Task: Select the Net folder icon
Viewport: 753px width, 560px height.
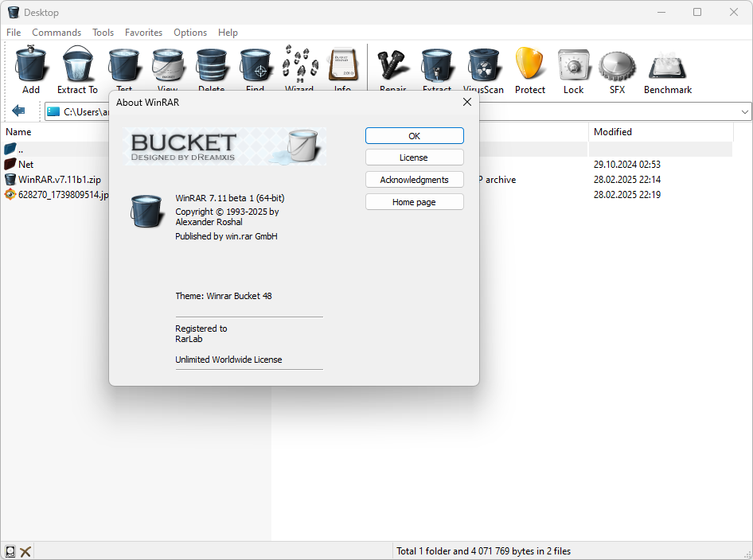Action: click(x=10, y=164)
